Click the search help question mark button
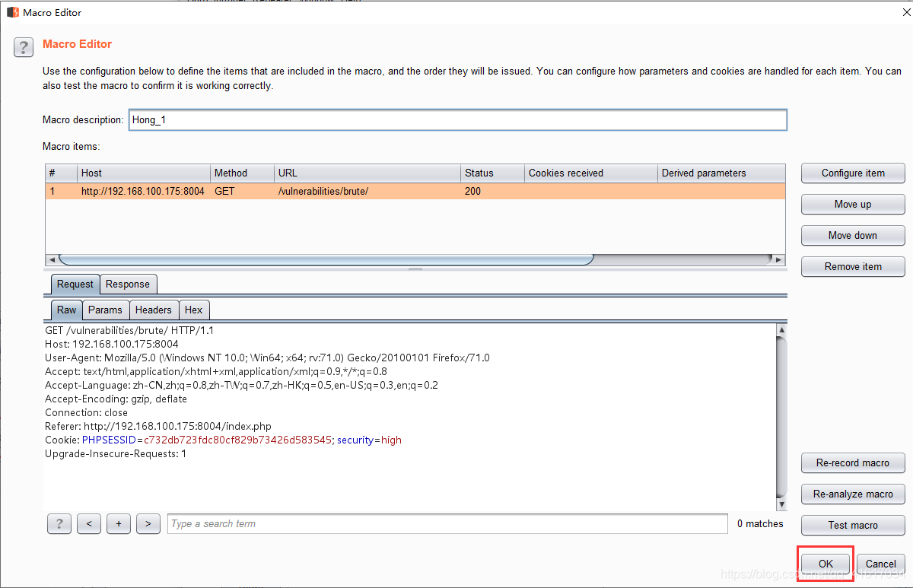The width and height of the screenshot is (913, 588). (x=59, y=523)
